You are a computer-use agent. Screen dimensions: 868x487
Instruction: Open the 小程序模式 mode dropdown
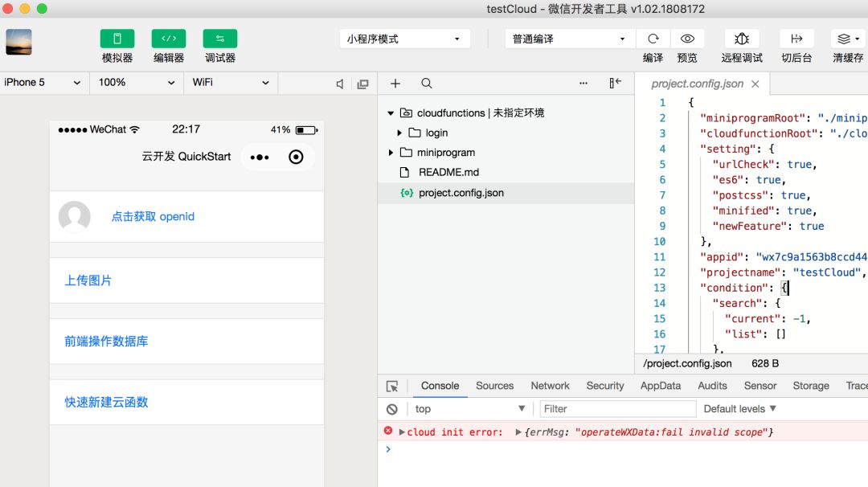(404, 39)
